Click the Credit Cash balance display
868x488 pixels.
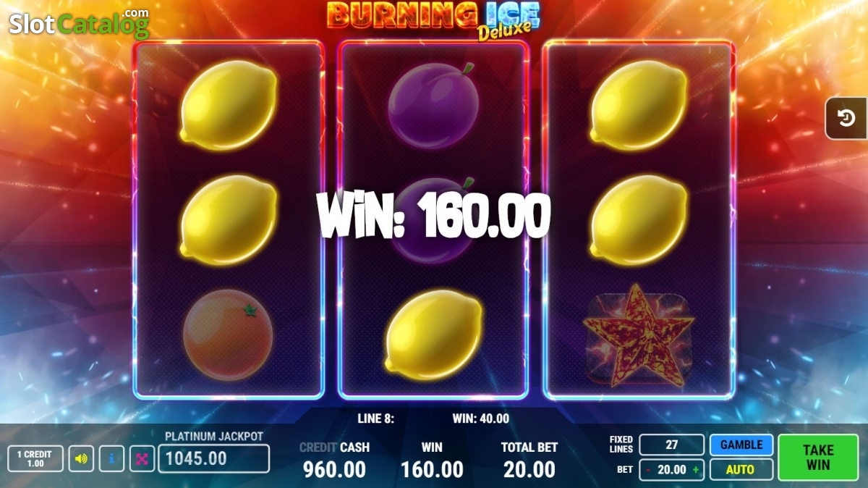coord(334,459)
